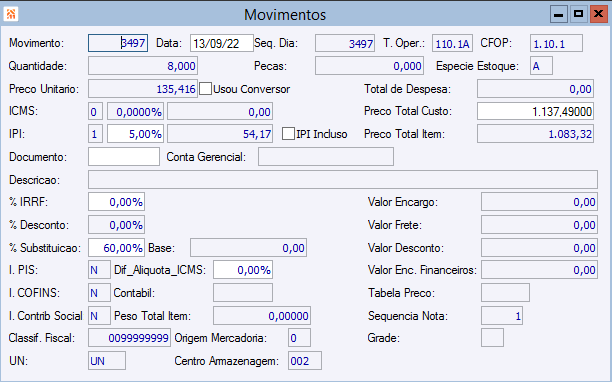
Task: Click the Movimento field with 3497
Action: coord(118,43)
